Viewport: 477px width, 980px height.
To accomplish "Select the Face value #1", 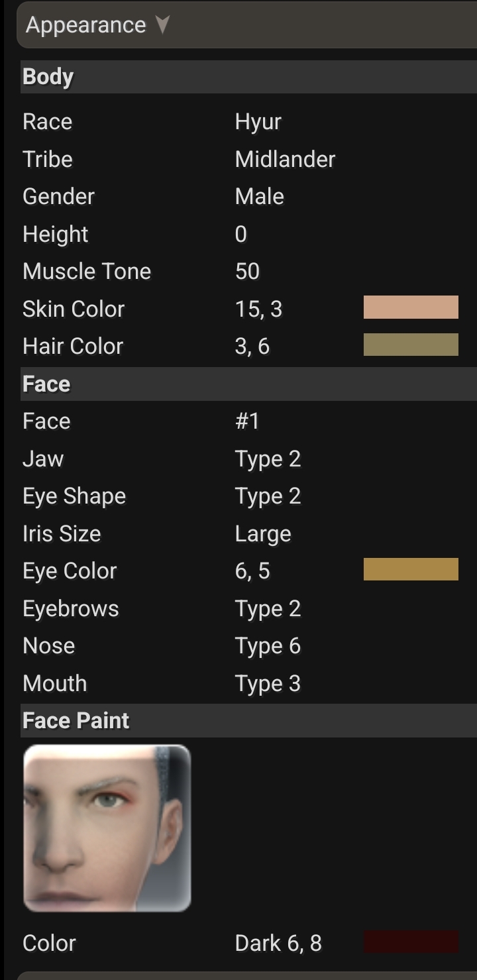I will (x=247, y=421).
